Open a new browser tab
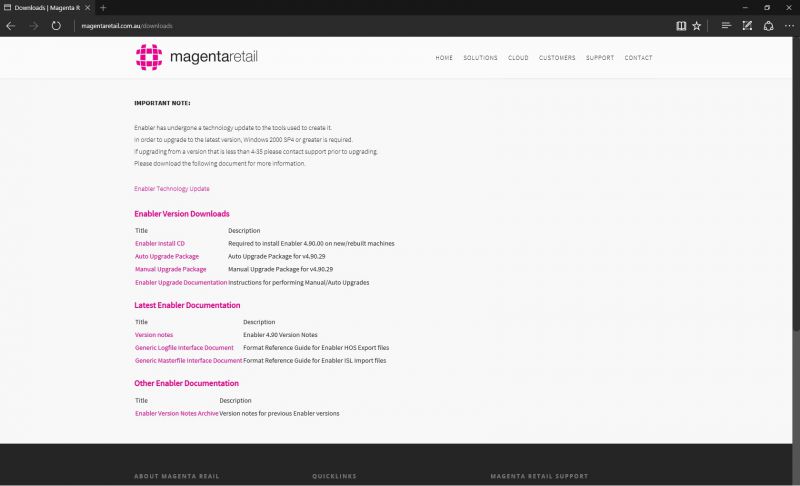The height and width of the screenshot is (486, 800). [103, 8]
